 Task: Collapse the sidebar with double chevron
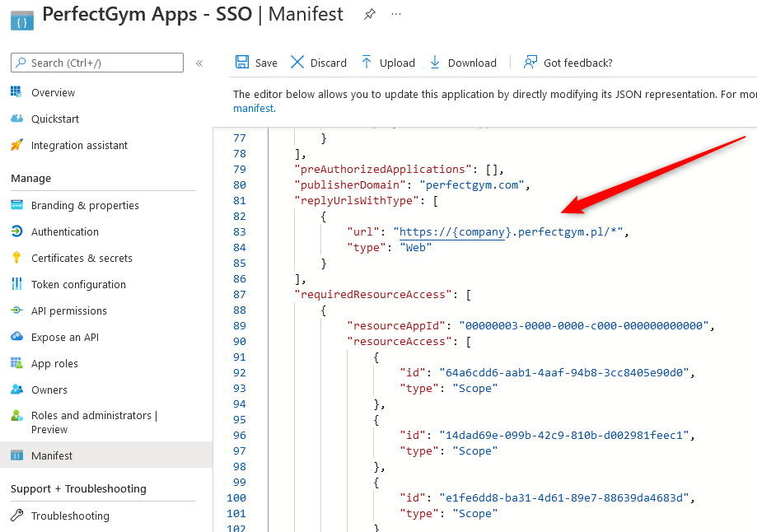199,63
